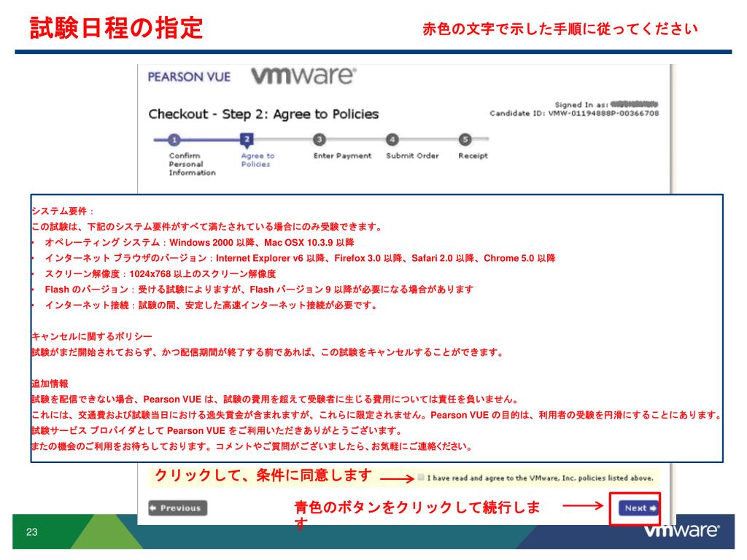Select step 1 circle in progress bar
Screen dimensions: 747x560
pyautogui.click(x=174, y=139)
